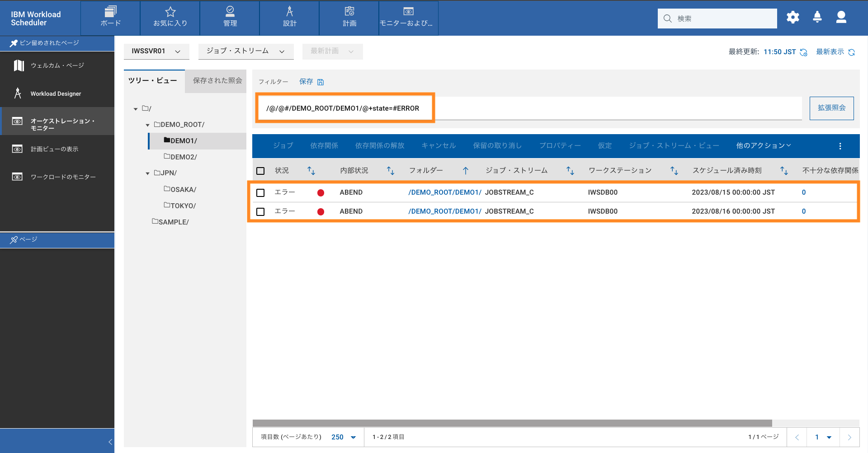Click the save disk icon next to 保存
The width and height of the screenshot is (868, 453).
[321, 82]
